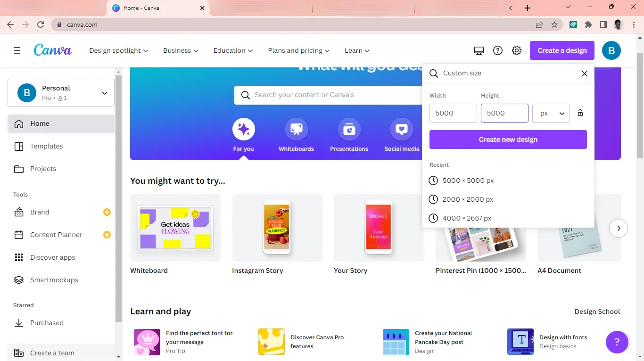This screenshot has height=361, width=644.
Task: Click the Content Planner Pro crown badge
Action: 107,235
